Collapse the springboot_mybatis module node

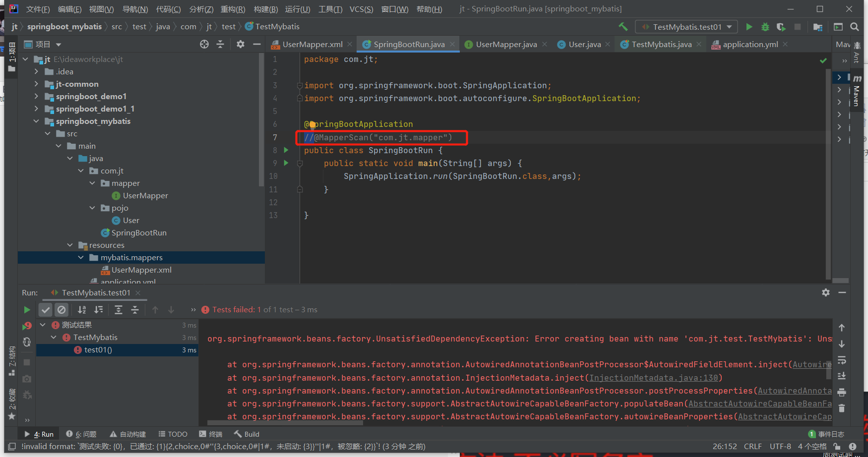pos(36,121)
